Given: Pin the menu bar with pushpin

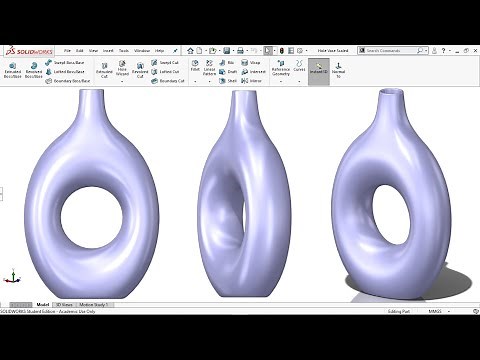Looking at the screenshot, I should tap(175, 51).
